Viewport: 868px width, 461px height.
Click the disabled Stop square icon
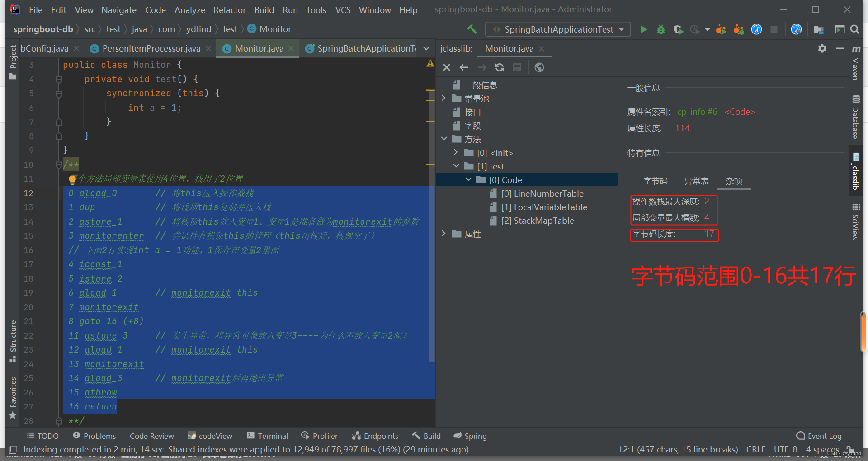[774, 29]
